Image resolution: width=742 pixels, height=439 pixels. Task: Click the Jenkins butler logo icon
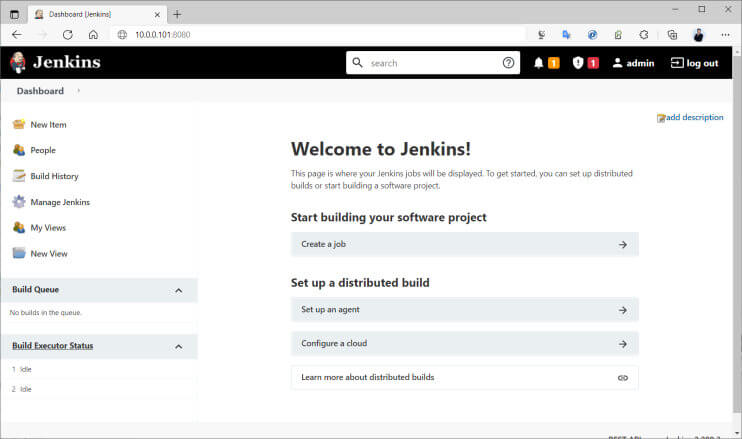click(x=18, y=62)
